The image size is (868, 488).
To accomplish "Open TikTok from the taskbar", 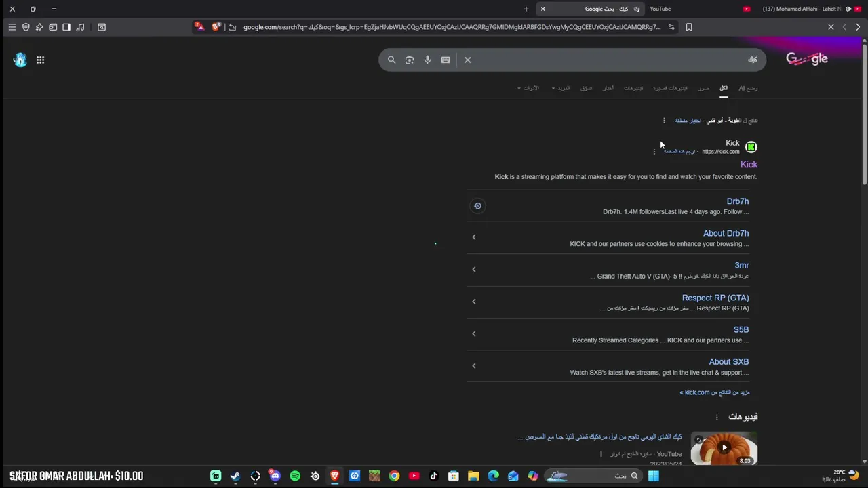I will 434,476.
